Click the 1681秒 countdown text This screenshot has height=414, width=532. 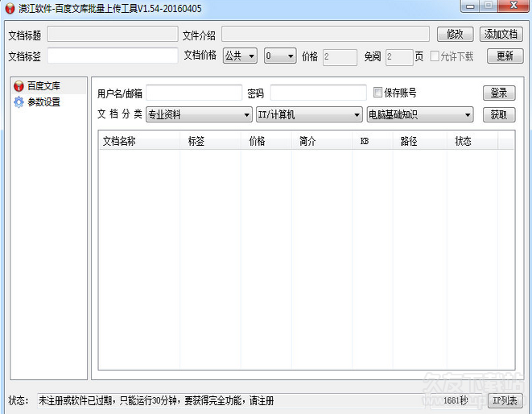(x=456, y=400)
